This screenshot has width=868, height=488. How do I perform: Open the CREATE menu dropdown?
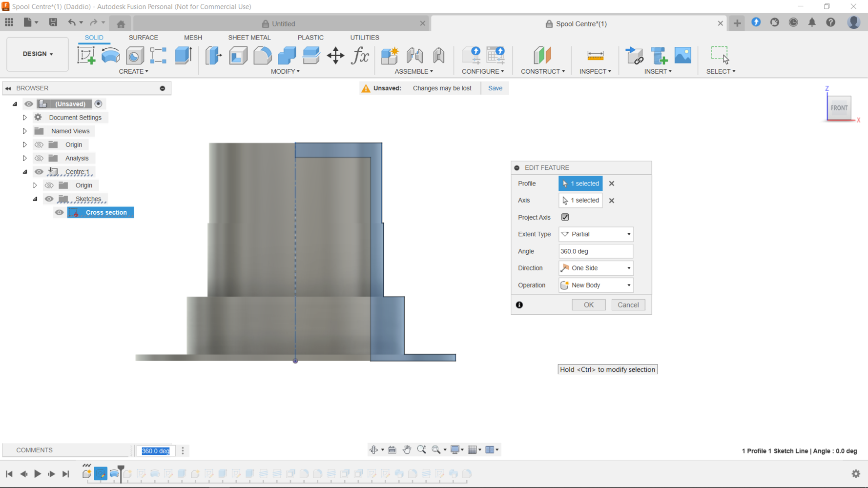(x=133, y=71)
